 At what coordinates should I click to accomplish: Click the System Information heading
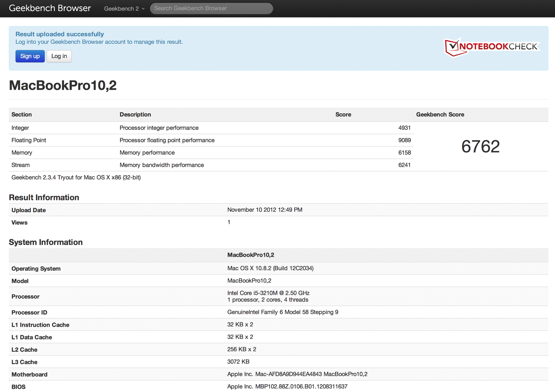[x=46, y=242]
